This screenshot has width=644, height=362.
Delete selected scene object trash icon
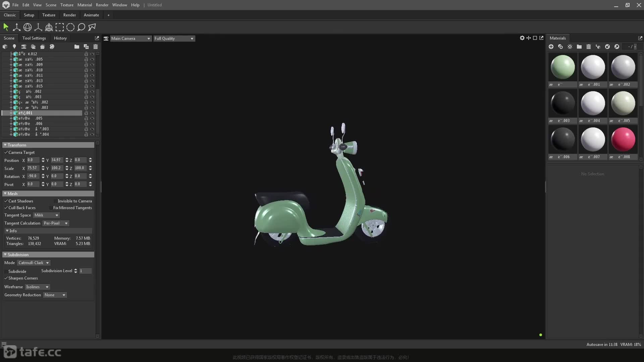[96, 47]
